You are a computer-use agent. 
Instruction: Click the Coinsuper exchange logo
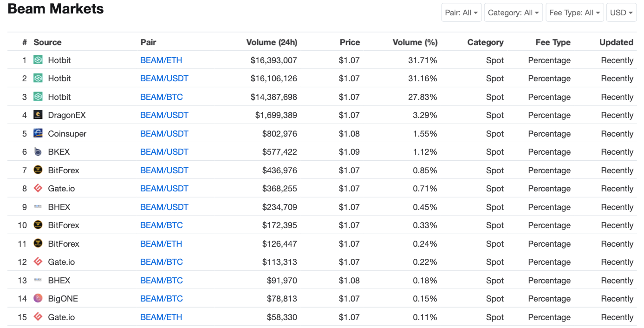pyautogui.click(x=38, y=133)
